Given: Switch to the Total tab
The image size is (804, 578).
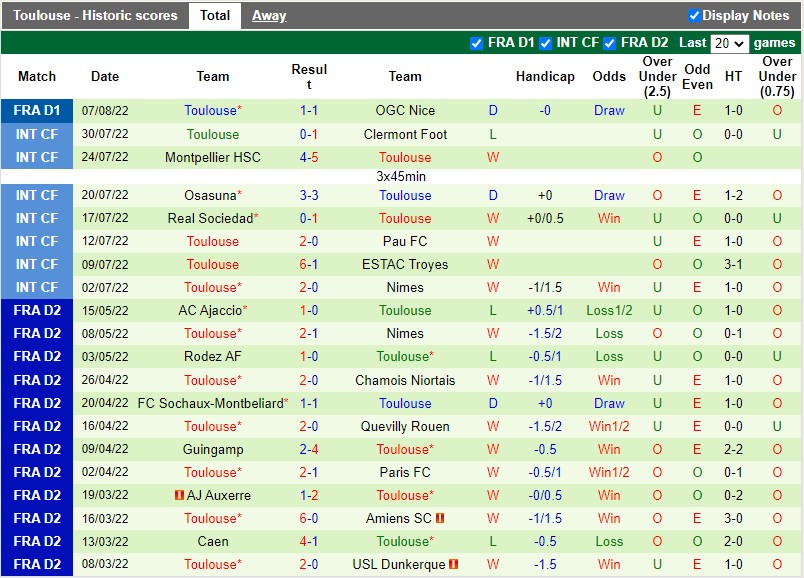Looking at the screenshot, I should click(x=215, y=15).
